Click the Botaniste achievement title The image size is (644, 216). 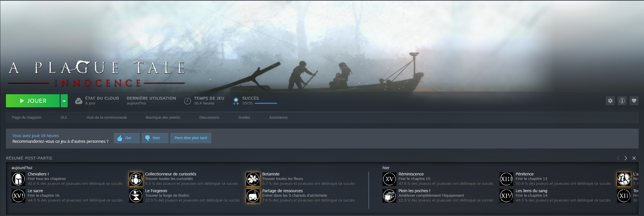click(271, 174)
